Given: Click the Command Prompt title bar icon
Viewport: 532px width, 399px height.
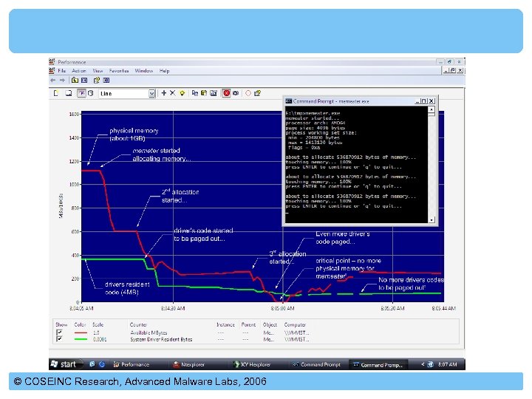Looking at the screenshot, I should (x=289, y=101).
